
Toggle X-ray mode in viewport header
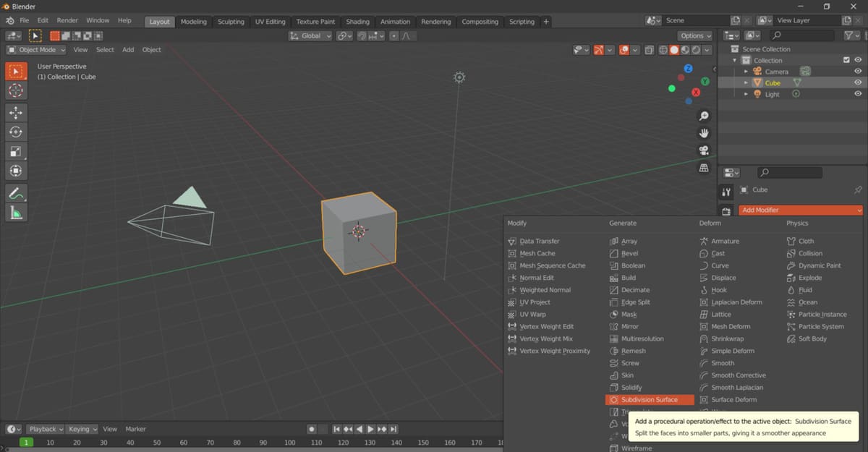650,50
